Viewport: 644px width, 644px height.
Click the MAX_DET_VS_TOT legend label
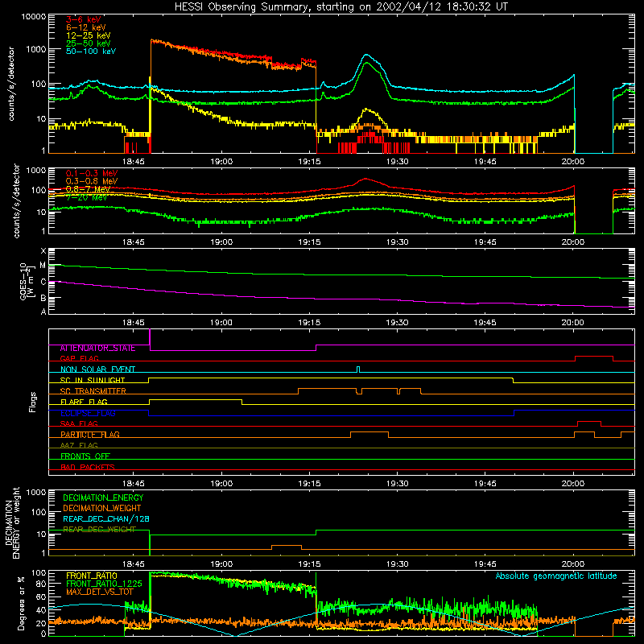(99, 592)
